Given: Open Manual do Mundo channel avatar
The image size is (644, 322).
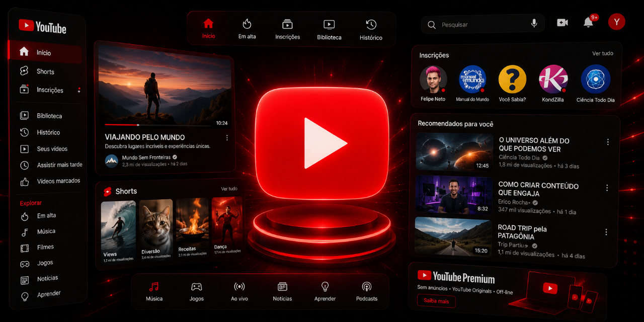Looking at the screenshot, I should [x=472, y=79].
